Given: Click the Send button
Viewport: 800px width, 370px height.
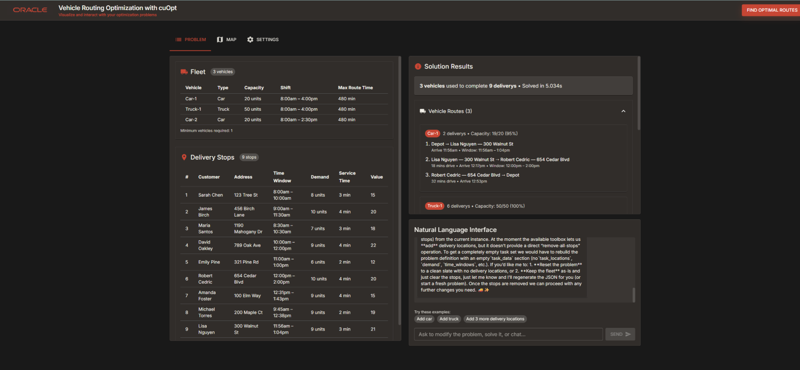Looking at the screenshot, I should (x=620, y=334).
